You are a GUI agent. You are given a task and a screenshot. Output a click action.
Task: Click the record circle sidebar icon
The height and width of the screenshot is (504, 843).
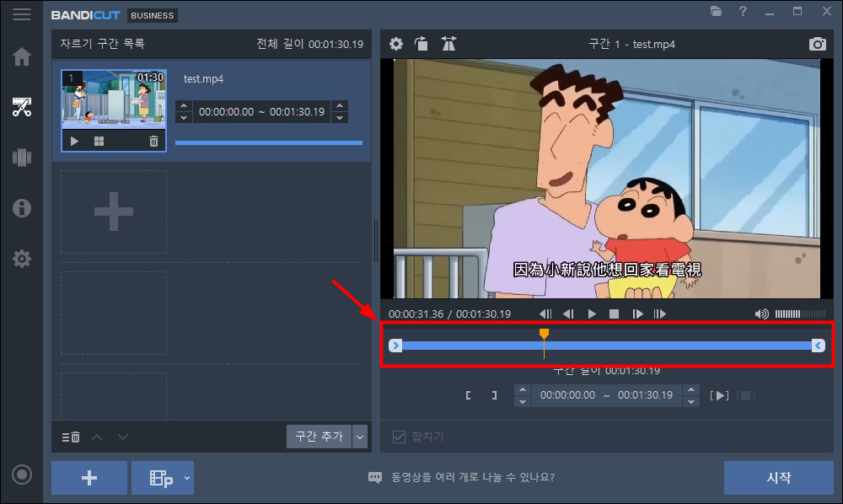coord(22,475)
